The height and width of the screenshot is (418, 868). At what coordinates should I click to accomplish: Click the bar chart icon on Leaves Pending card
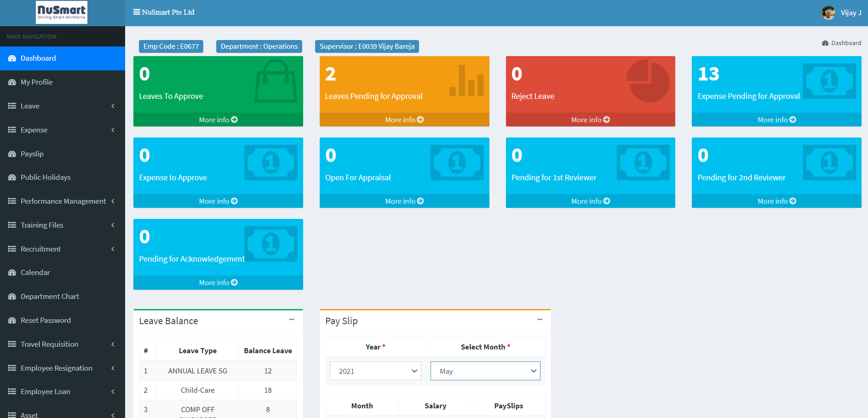click(466, 81)
